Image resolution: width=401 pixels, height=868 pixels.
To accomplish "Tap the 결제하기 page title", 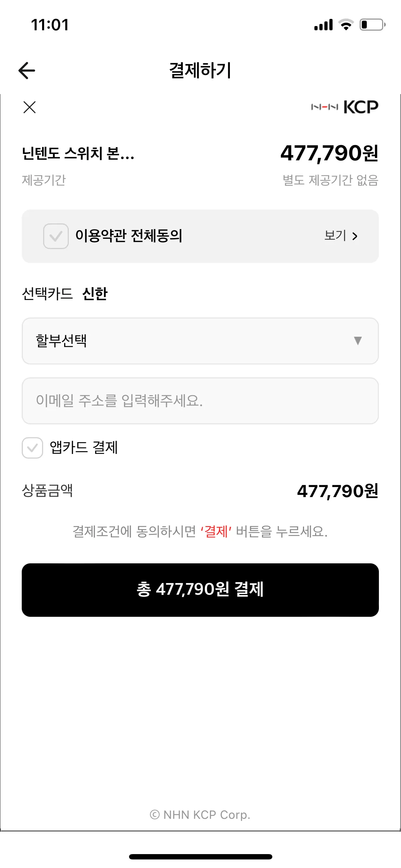I will pyautogui.click(x=200, y=70).
